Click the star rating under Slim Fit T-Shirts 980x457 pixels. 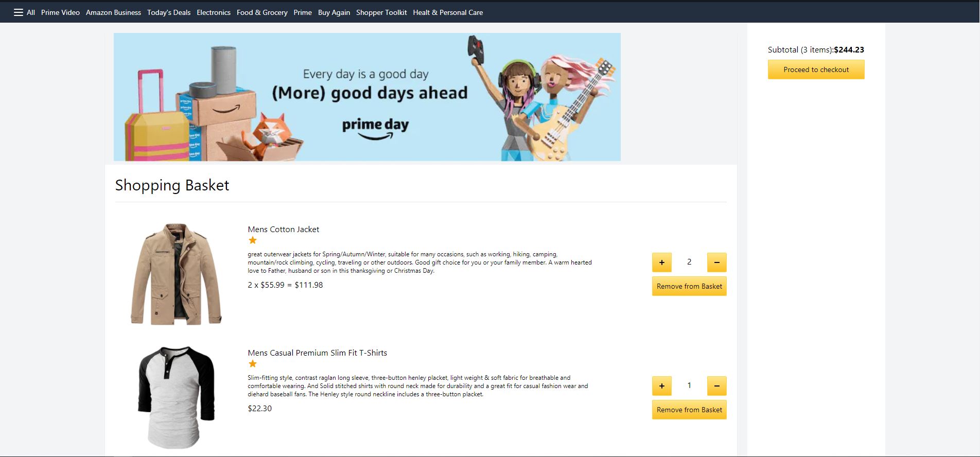click(x=253, y=364)
